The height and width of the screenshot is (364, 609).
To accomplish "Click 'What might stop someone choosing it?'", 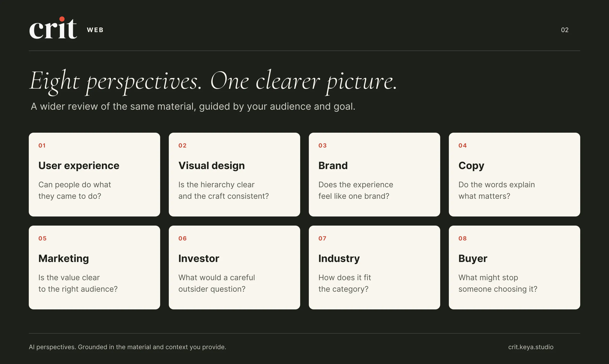I will [x=498, y=283].
